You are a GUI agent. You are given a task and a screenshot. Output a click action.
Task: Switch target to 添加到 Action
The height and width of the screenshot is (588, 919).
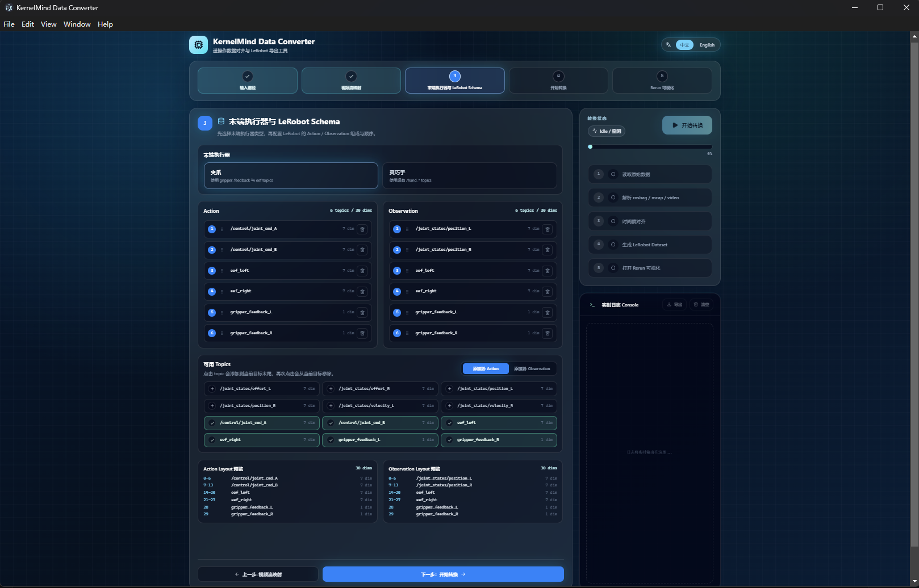click(x=486, y=369)
